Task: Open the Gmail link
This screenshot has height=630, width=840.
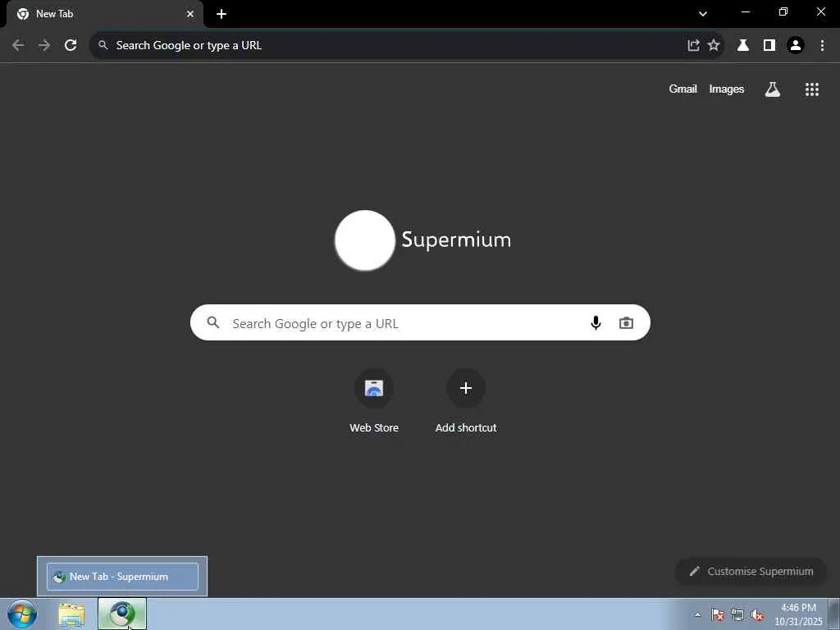Action: [x=682, y=89]
